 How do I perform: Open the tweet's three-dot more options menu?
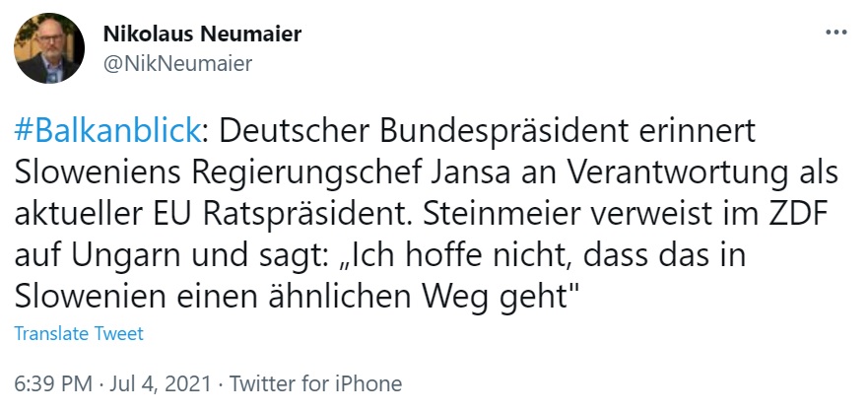click(x=835, y=33)
